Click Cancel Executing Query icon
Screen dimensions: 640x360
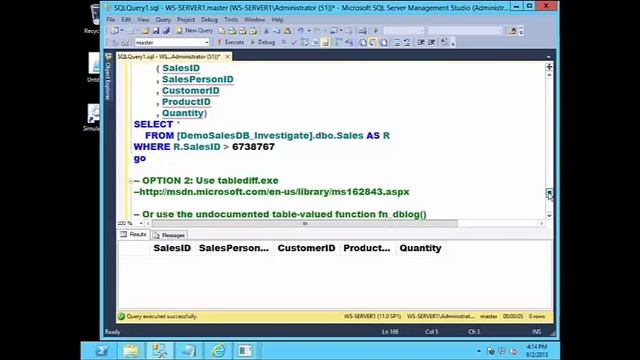click(x=283, y=42)
